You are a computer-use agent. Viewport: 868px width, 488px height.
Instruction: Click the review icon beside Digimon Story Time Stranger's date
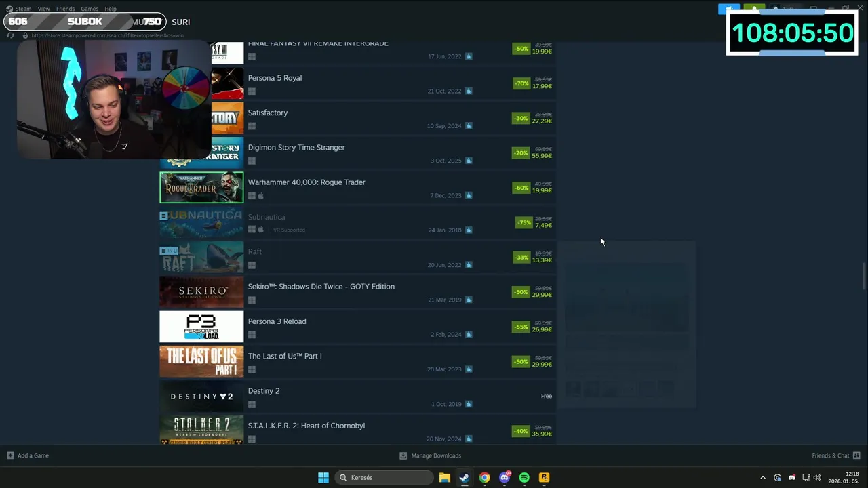click(x=469, y=161)
